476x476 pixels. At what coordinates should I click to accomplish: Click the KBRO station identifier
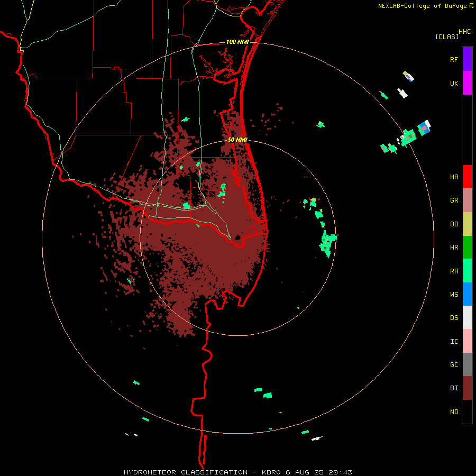272,472
